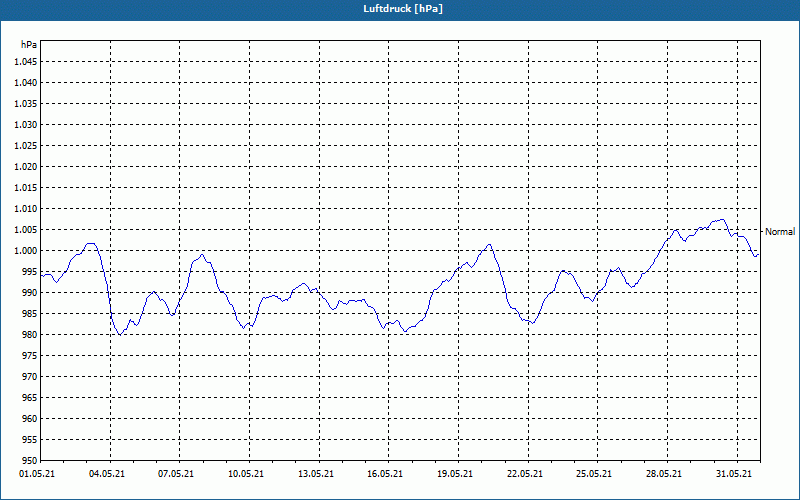This screenshot has width=800, height=500.
Task: Select the 1.035 y-axis value
Action: (x=26, y=104)
